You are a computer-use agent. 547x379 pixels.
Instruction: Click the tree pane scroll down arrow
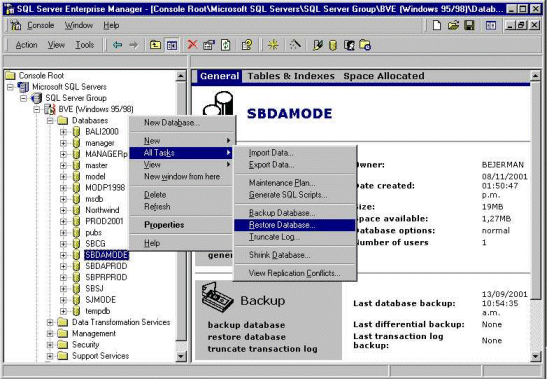[181, 356]
